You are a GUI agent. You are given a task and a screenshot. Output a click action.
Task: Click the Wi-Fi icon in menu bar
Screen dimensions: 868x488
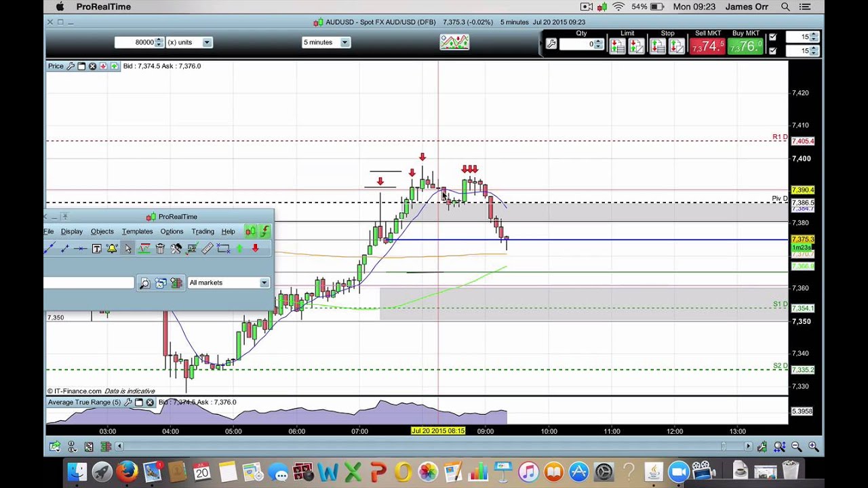(x=618, y=7)
